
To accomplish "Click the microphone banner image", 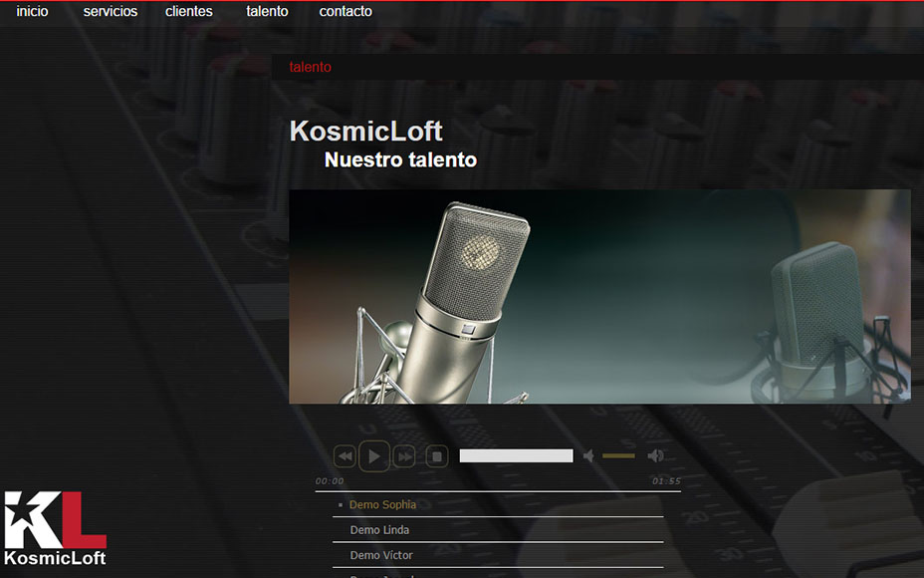I will pos(599,296).
